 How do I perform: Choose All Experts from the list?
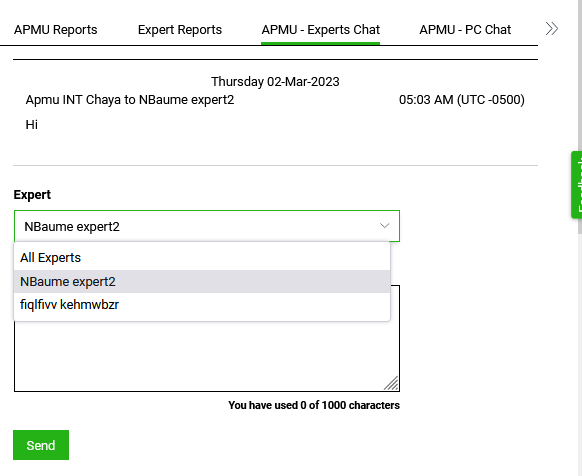point(202,258)
